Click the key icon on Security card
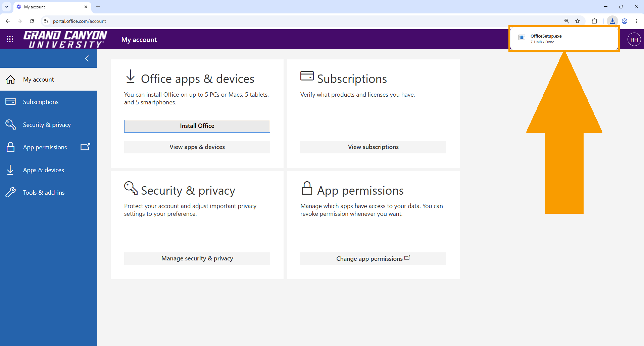 click(131, 188)
